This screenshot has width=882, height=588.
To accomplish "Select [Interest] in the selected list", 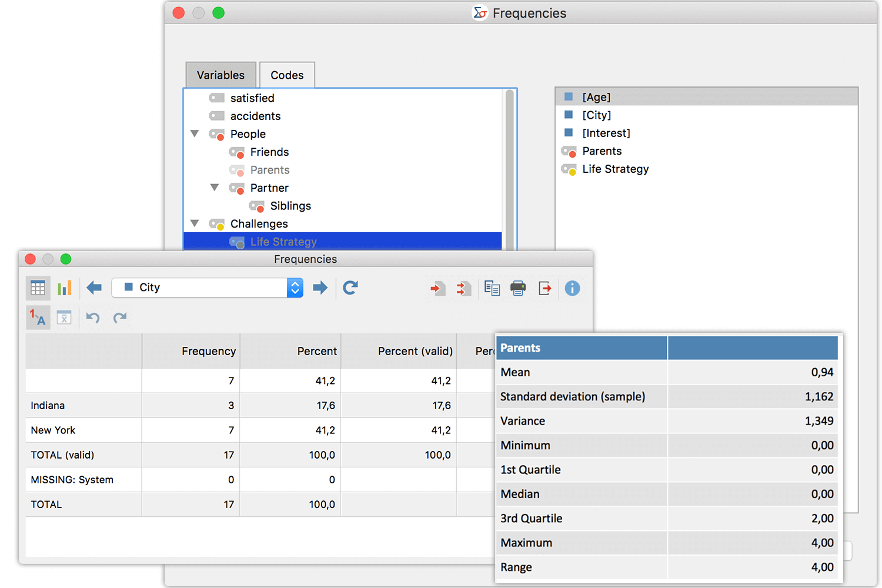I will 606,133.
